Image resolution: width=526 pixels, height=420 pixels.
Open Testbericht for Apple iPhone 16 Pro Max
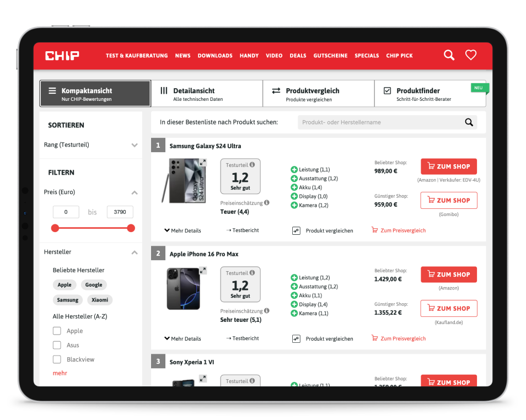coord(243,338)
